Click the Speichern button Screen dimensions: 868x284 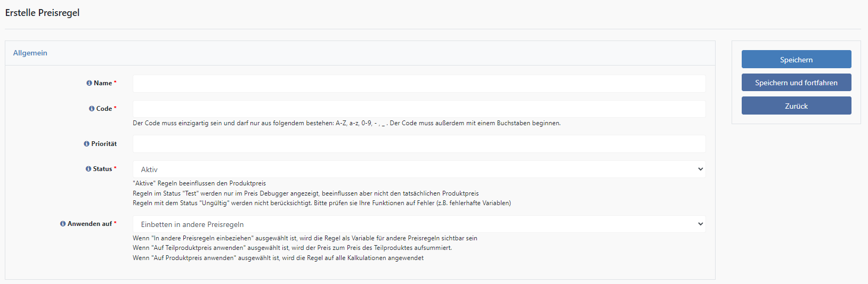point(796,59)
